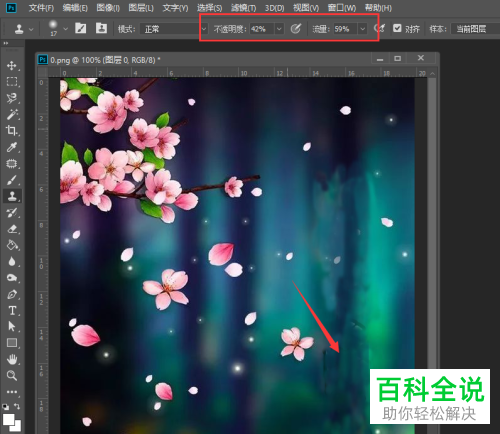Click the background color swatch
Viewport: 500px width, 434px height.
coord(17,427)
